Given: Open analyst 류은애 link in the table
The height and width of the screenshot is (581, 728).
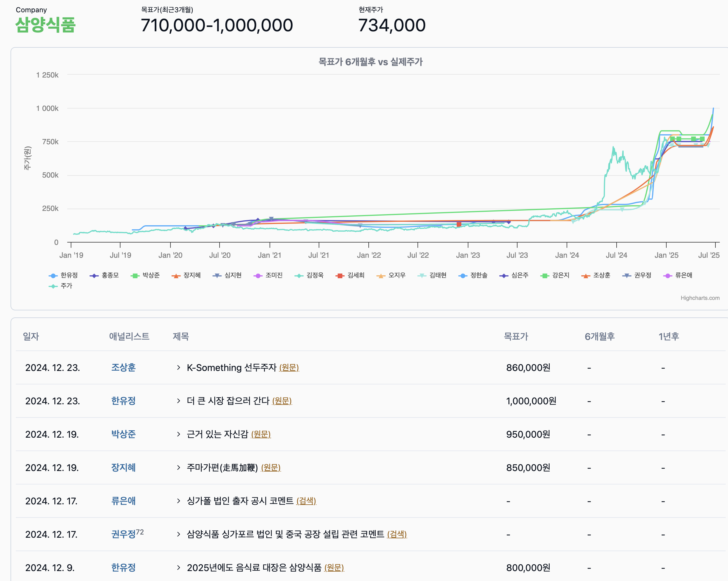Looking at the screenshot, I should coord(124,501).
